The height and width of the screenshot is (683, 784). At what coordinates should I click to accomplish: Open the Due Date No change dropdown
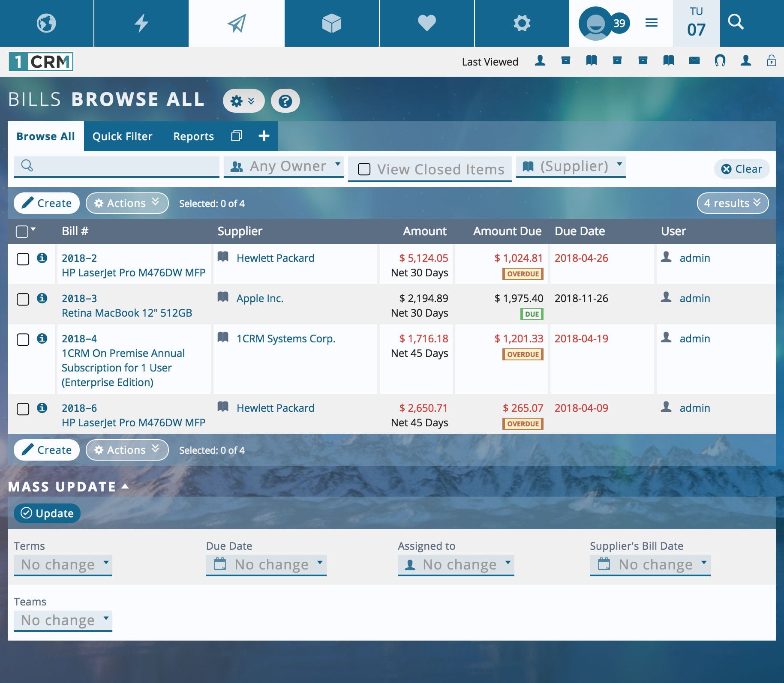coord(266,565)
